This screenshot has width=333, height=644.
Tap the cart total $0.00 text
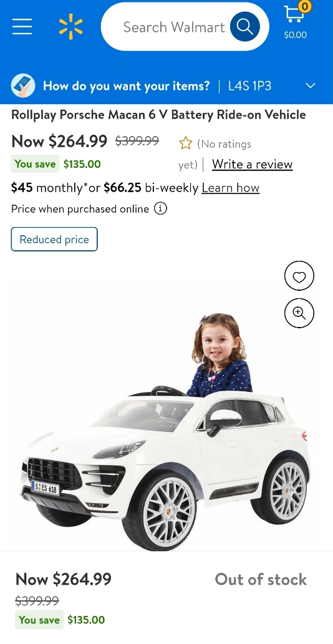point(295,35)
